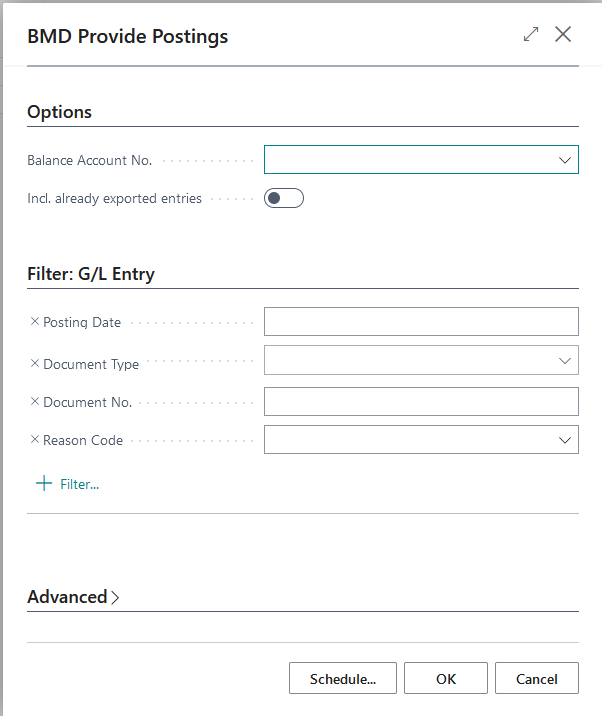Click the Filter... link
This screenshot has height=716, width=602.
coord(79,484)
